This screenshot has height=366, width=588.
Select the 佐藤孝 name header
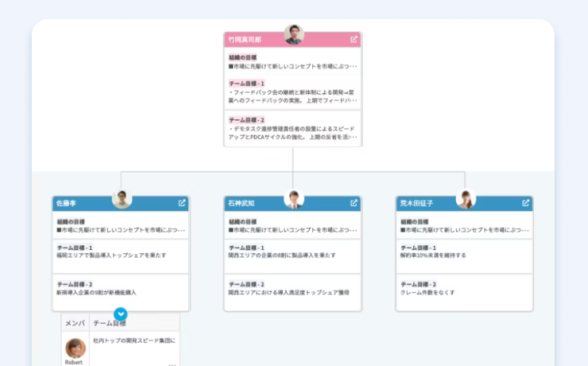click(x=121, y=204)
